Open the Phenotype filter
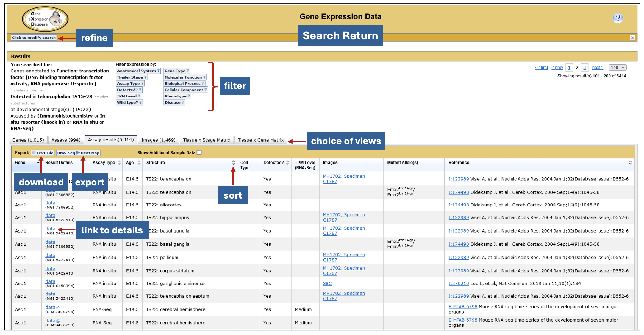644x335 pixels. pyautogui.click(x=177, y=96)
